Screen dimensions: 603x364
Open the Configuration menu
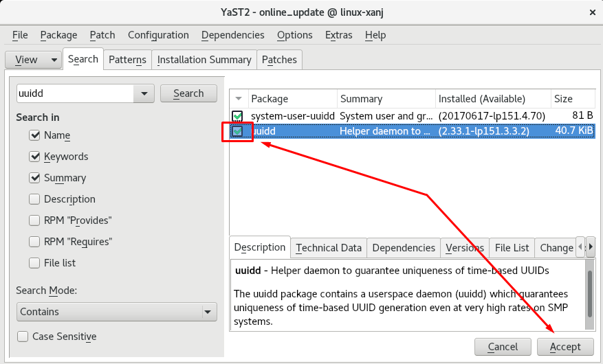pos(158,35)
